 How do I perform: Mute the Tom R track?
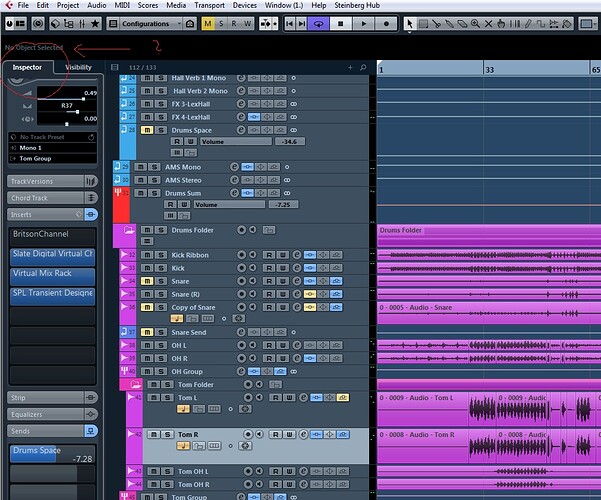pyautogui.click(x=154, y=434)
